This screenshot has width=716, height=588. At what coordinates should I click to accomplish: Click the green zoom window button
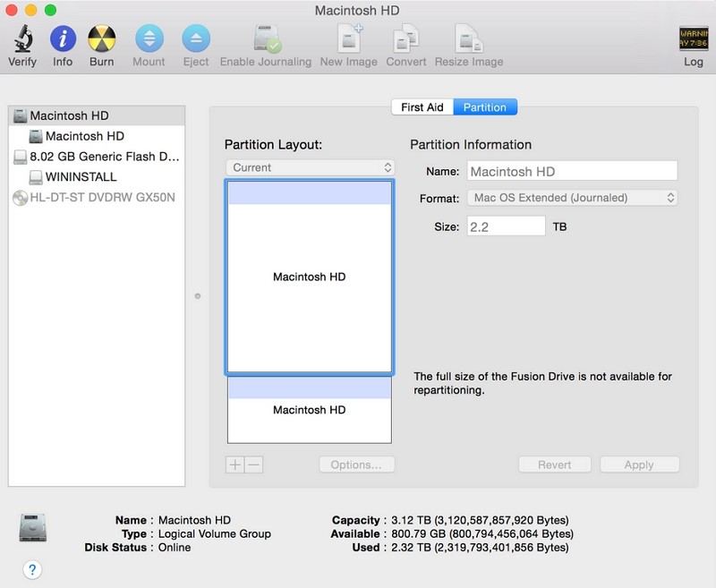[x=50, y=10]
